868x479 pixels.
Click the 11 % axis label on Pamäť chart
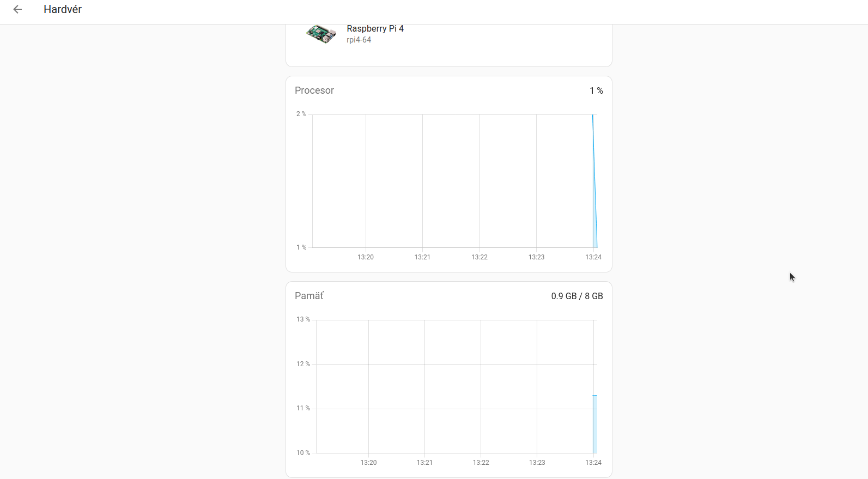(303, 408)
